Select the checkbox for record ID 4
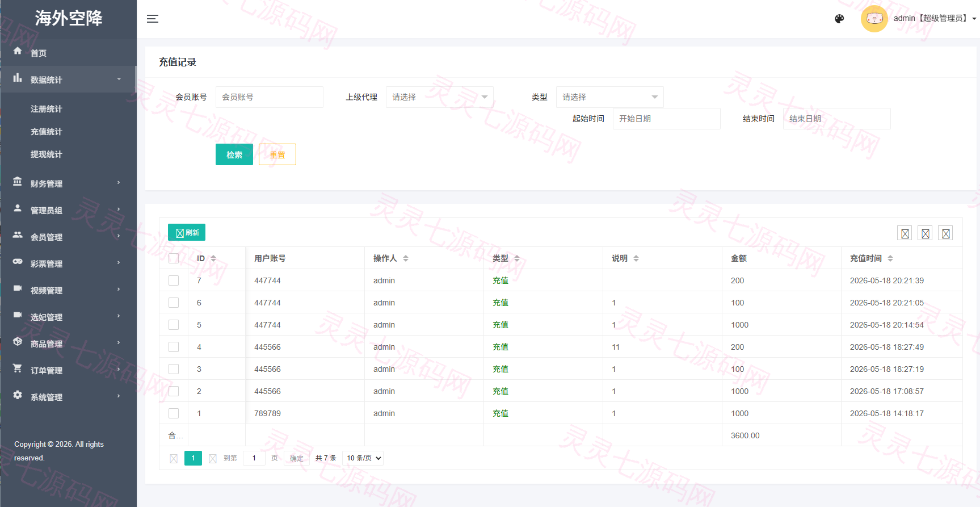The image size is (980, 507). click(174, 347)
